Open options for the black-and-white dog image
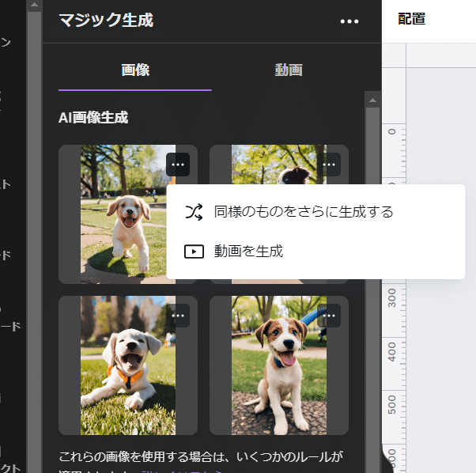 [329, 165]
